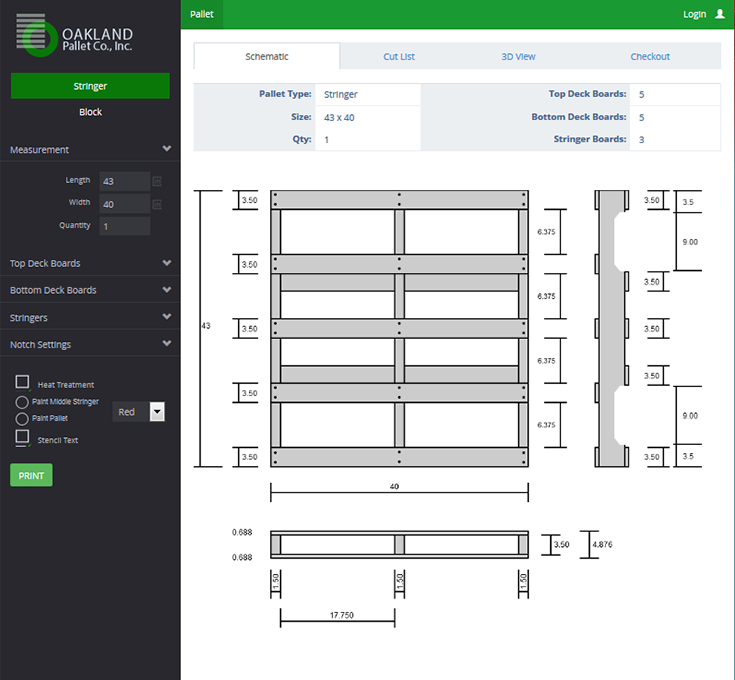Open the Cut List tab

pyautogui.click(x=399, y=56)
